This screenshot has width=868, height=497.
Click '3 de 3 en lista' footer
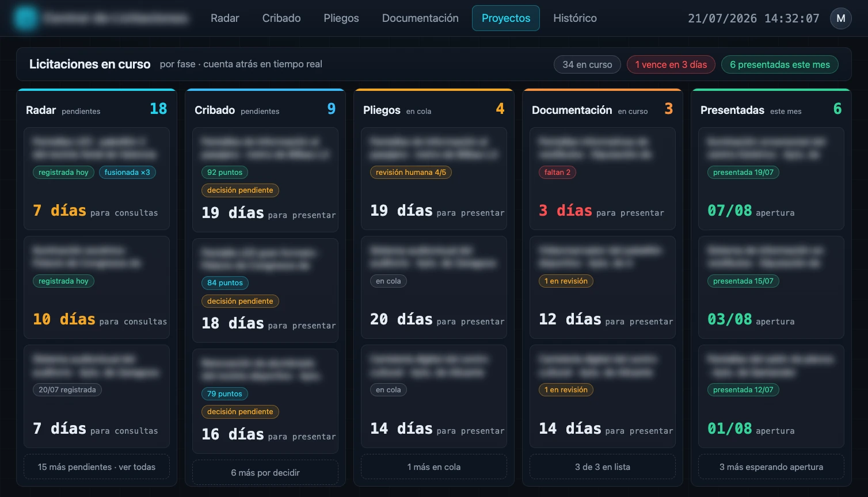pyautogui.click(x=603, y=467)
